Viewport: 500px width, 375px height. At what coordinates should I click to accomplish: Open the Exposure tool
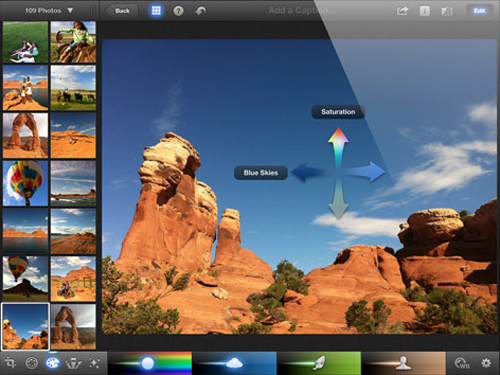pos(32,363)
